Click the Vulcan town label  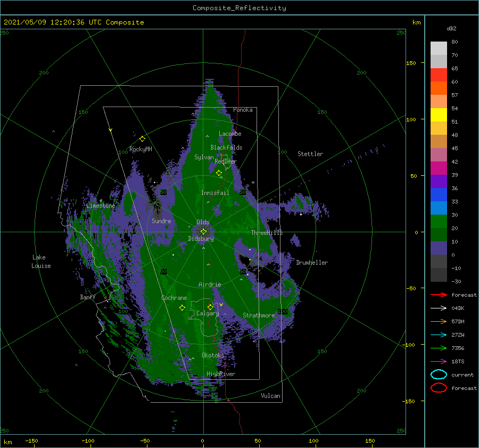tap(270, 396)
